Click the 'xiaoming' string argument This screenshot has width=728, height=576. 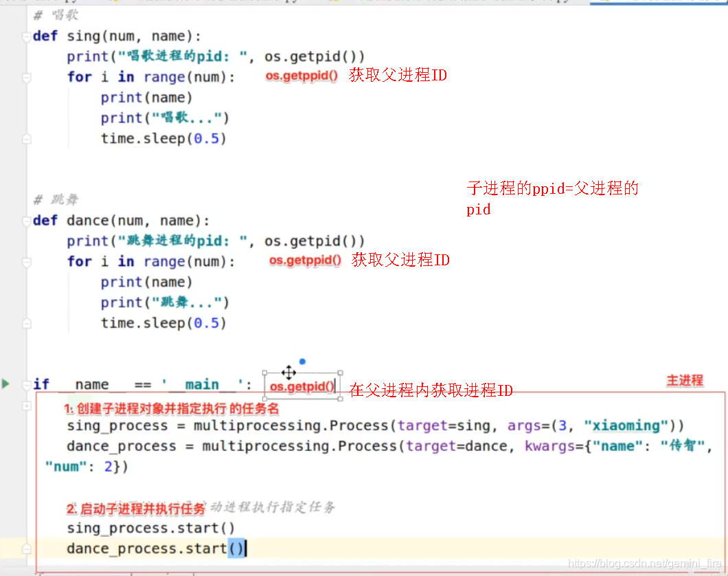tap(626, 425)
